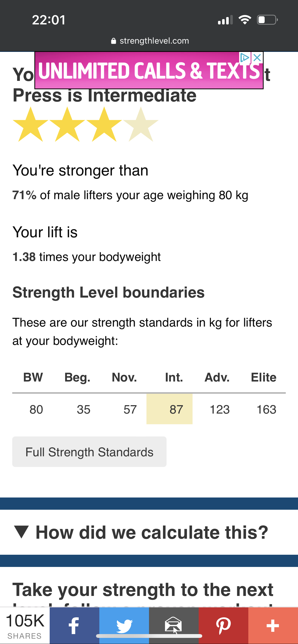Click the Elite column header

pyautogui.click(x=264, y=377)
